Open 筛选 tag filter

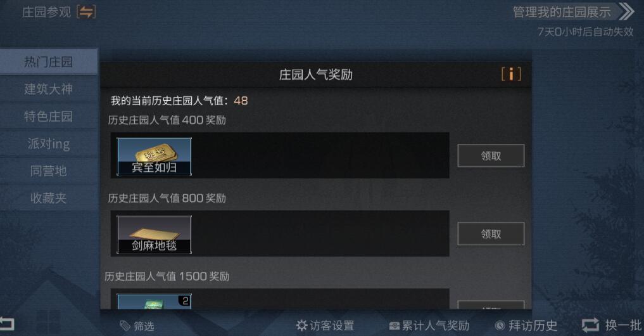[x=137, y=326]
